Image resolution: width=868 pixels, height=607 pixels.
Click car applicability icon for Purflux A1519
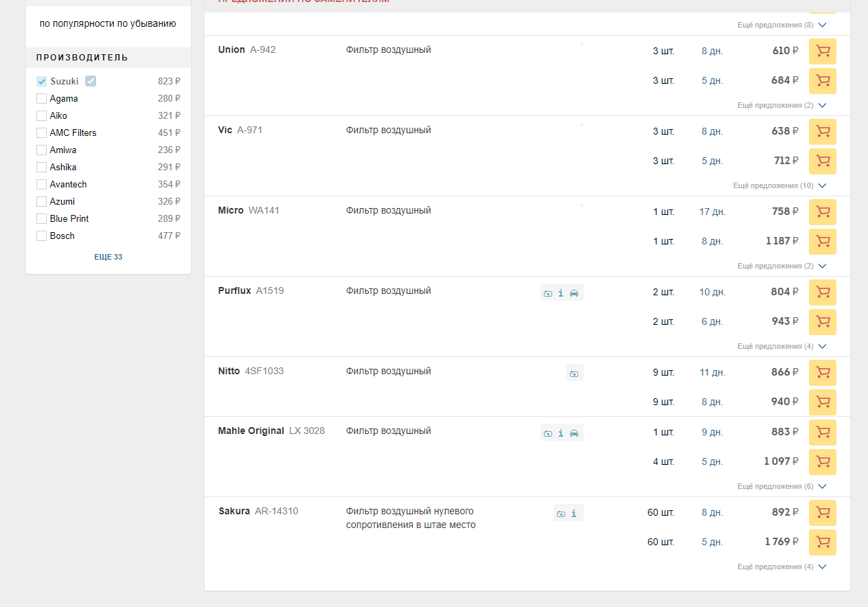574,293
